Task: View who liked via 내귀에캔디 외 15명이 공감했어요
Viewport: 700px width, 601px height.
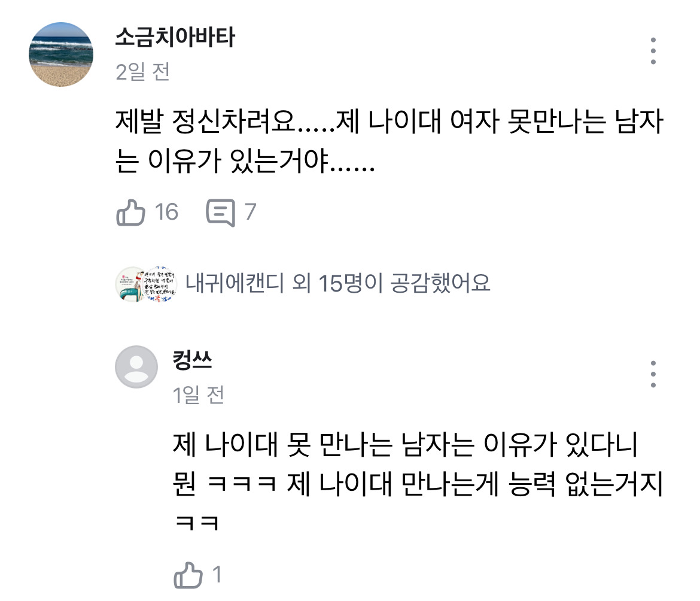Action: pos(337,284)
